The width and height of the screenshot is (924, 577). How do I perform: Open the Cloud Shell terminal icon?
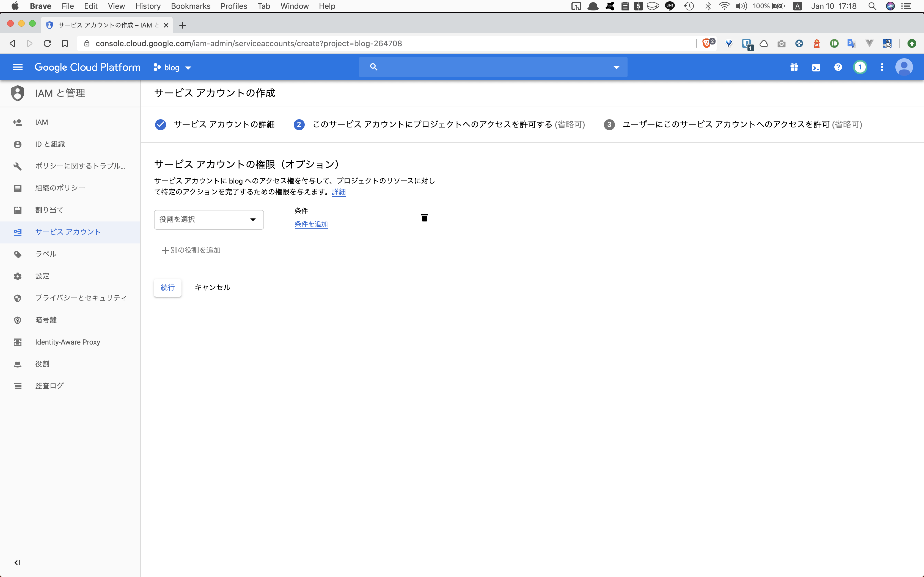[x=816, y=67]
